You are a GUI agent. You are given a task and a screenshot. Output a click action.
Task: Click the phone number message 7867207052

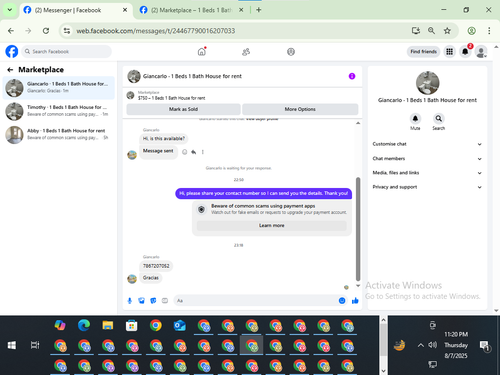point(156,266)
